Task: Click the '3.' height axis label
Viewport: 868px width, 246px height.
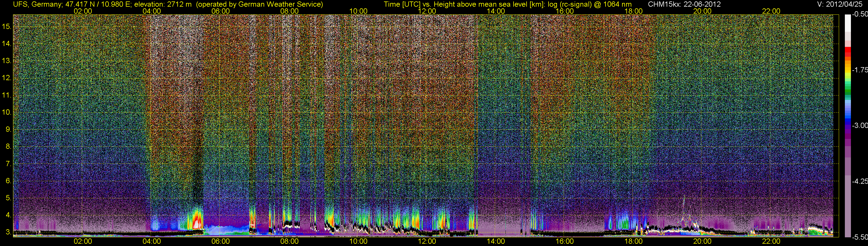Action: 8,232
